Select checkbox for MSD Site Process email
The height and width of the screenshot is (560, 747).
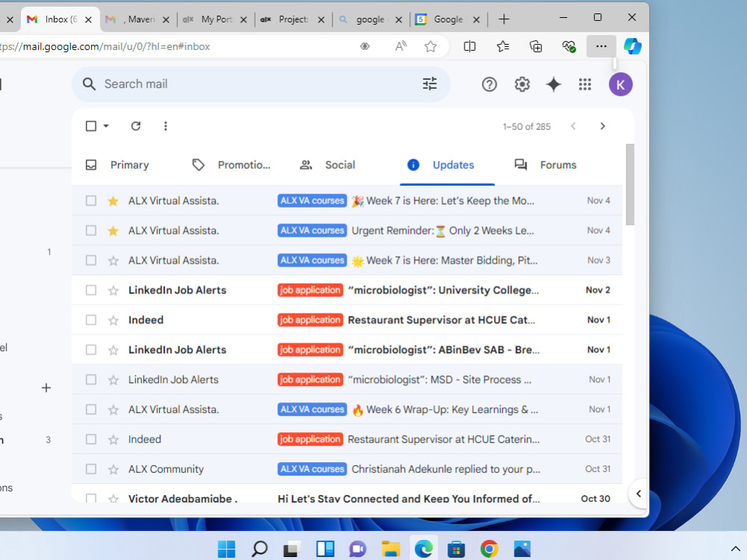(x=91, y=379)
